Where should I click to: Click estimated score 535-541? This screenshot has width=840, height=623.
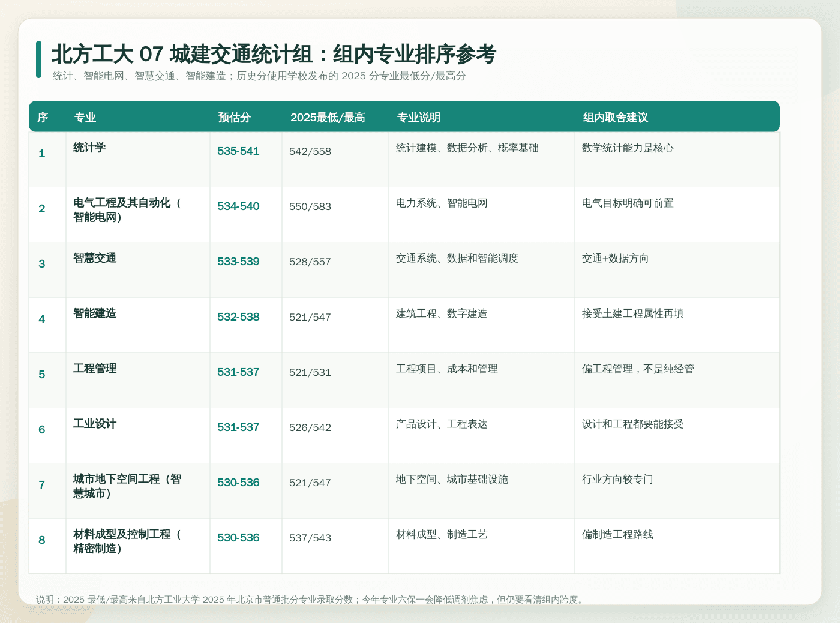tap(238, 151)
